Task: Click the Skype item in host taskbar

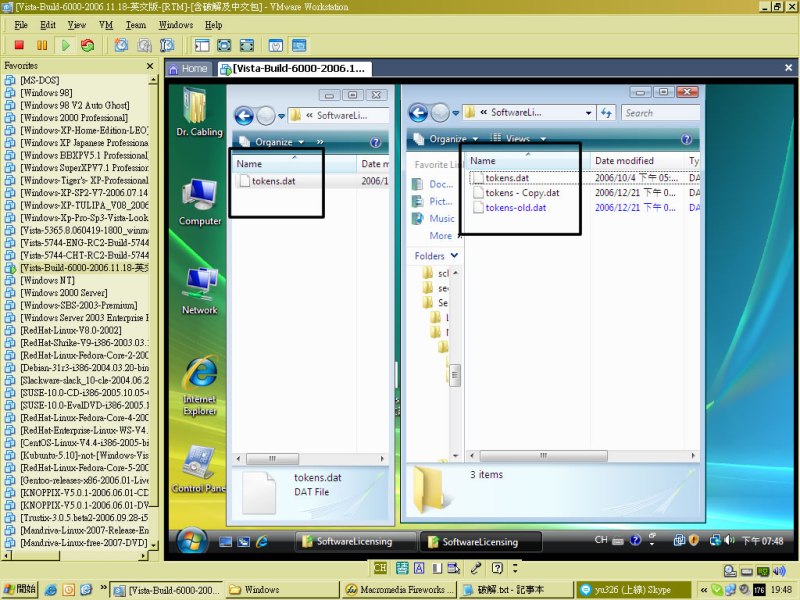Action: [633, 590]
